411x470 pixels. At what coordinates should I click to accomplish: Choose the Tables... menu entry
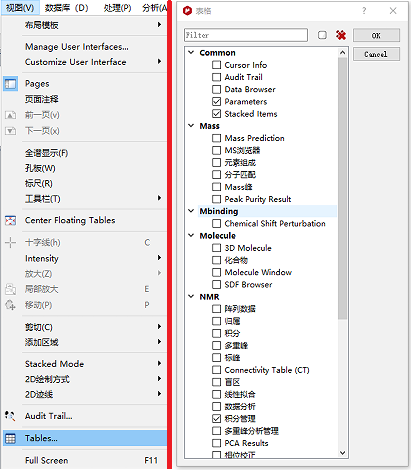pyautogui.click(x=85, y=438)
